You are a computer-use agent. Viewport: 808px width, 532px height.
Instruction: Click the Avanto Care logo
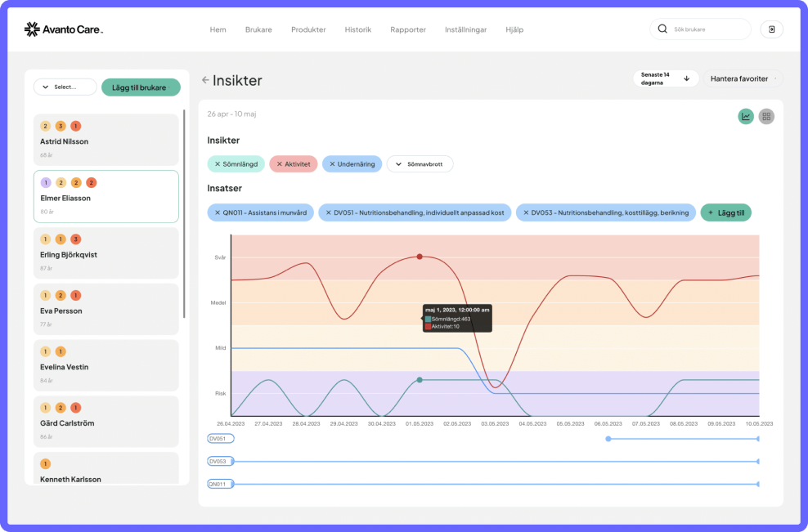click(x=64, y=29)
